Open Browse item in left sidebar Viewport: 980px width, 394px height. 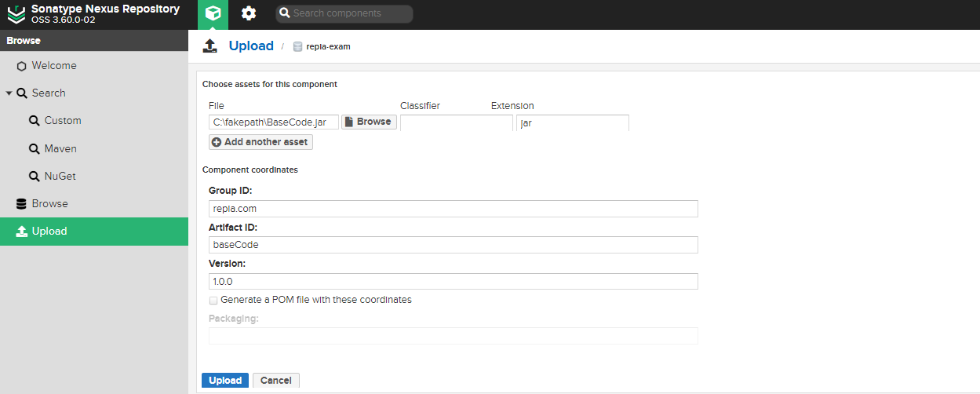[x=49, y=203]
